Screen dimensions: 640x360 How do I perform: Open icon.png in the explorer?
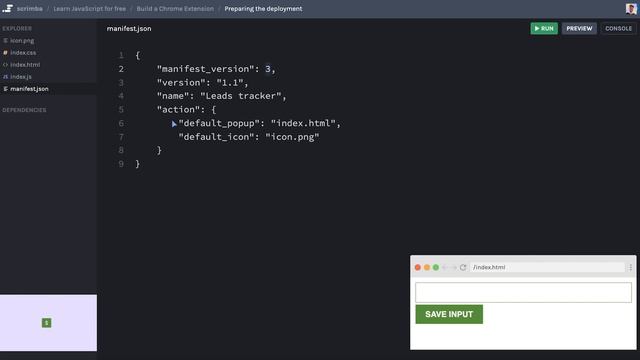tap(22, 40)
